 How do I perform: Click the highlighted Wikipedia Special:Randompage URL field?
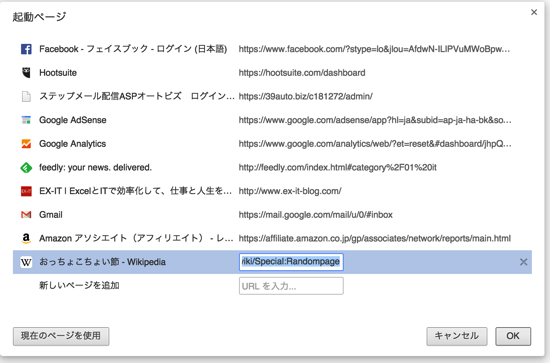291,262
